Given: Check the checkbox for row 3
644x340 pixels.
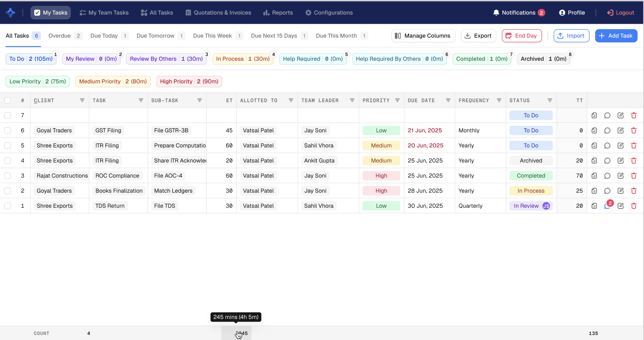Looking at the screenshot, I should pos(8,176).
